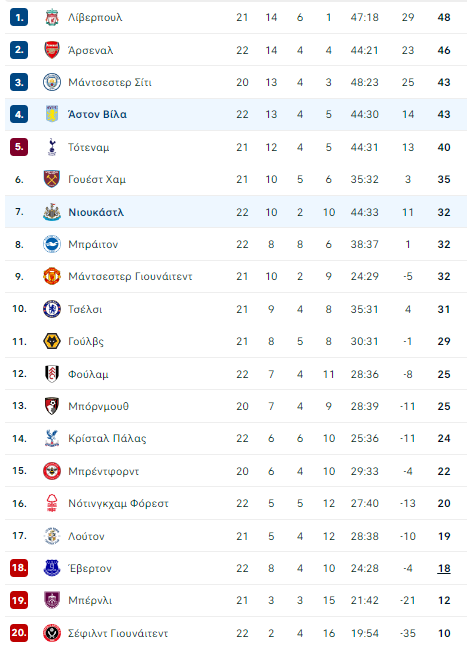Click the Newcastle club crest icon
The width and height of the screenshot is (467, 648).
[52, 212]
